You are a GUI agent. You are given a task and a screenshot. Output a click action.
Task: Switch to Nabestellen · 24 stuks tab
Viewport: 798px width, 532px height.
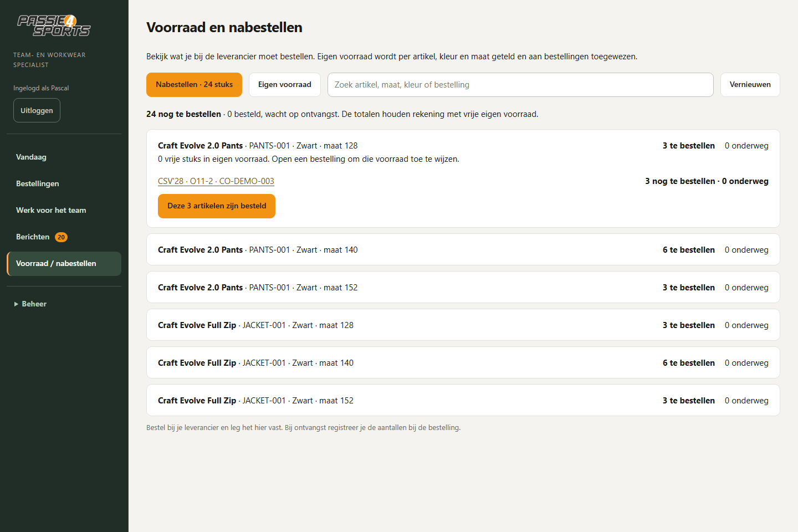click(x=194, y=85)
